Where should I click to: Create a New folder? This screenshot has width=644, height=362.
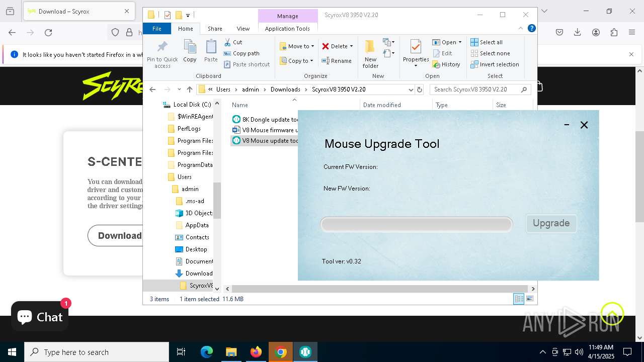(x=370, y=54)
